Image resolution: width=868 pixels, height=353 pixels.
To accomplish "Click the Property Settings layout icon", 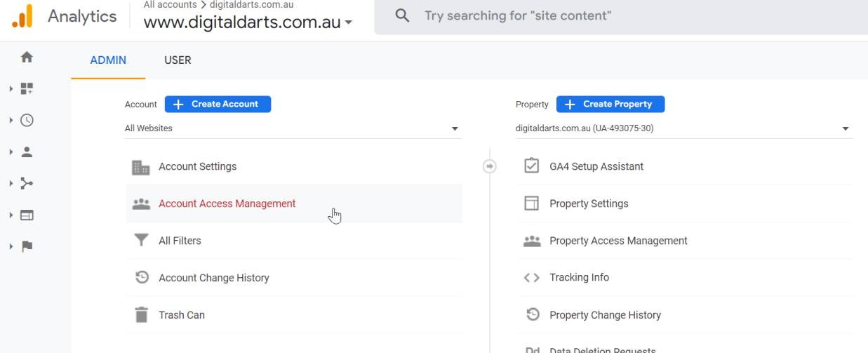I will coord(532,204).
